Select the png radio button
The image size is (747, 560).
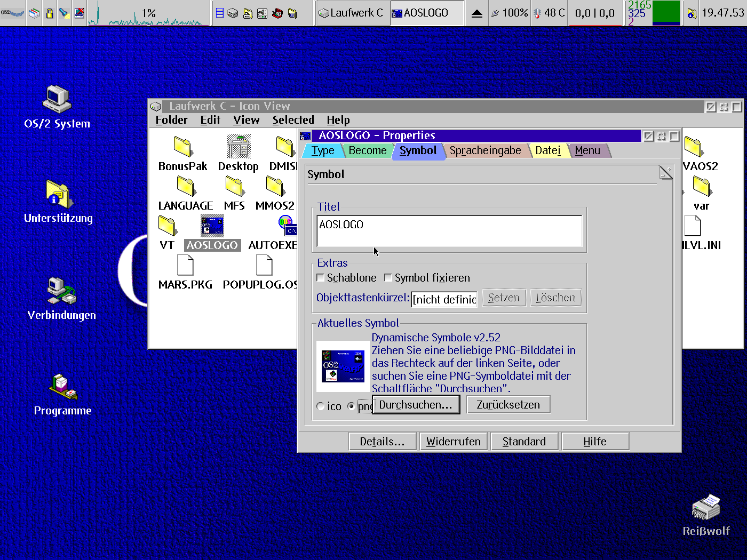coord(351,406)
